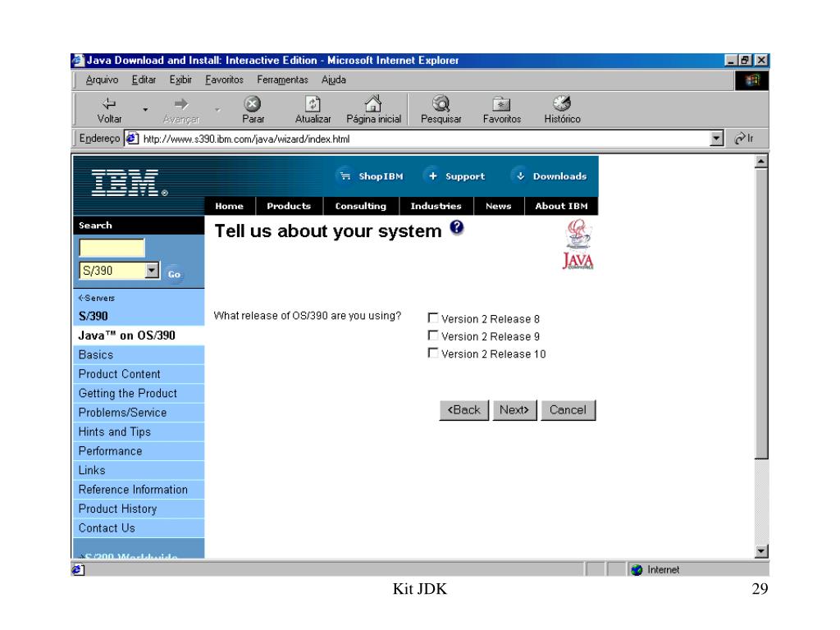Open the Editar menu
Image resolution: width=840 pixels, height=630 pixels.
tap(144, 80)
